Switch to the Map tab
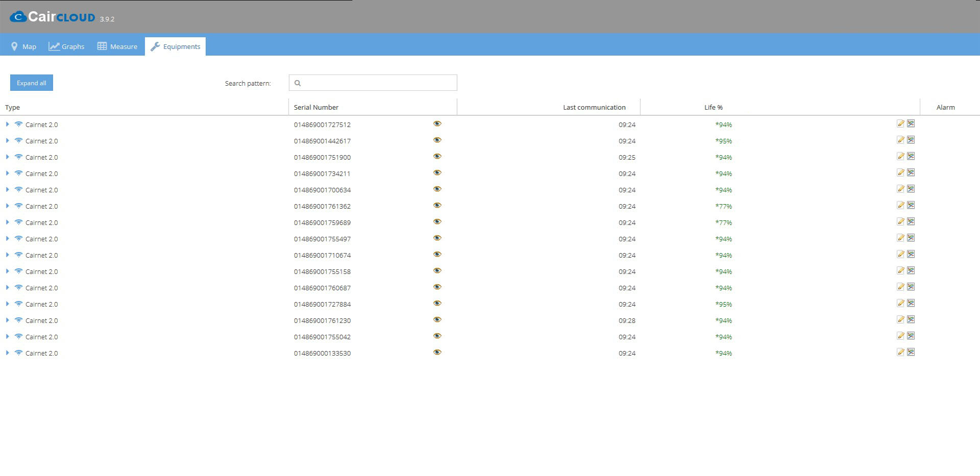This screenshot has height=476, width=980. (x=23, y=46)
